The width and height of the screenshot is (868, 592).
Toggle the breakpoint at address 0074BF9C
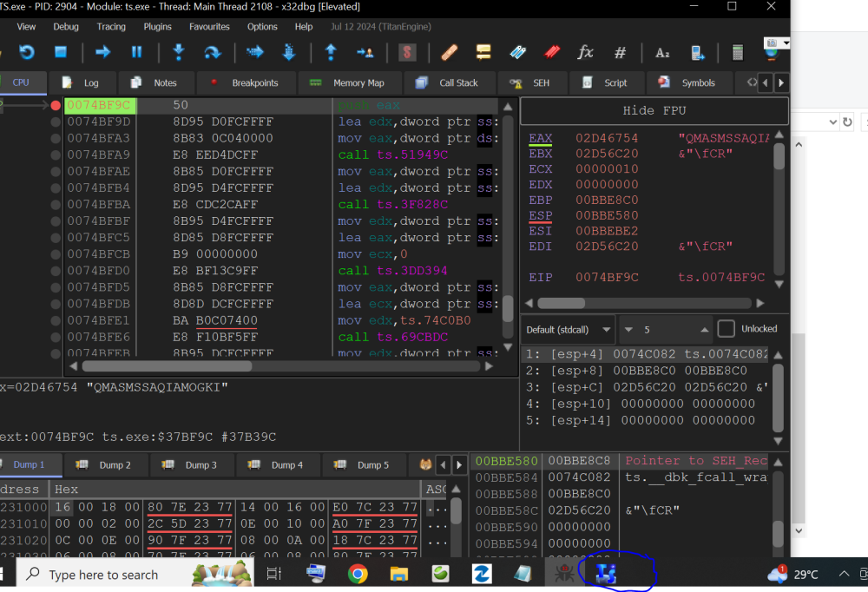[x=56, y=105]
